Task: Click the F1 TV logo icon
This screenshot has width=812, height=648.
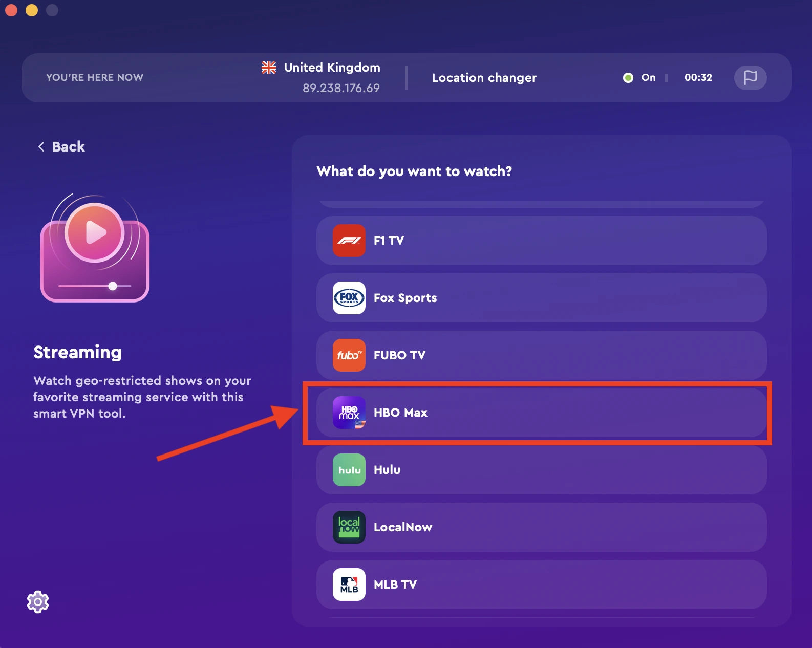Action: coord(349,241)
